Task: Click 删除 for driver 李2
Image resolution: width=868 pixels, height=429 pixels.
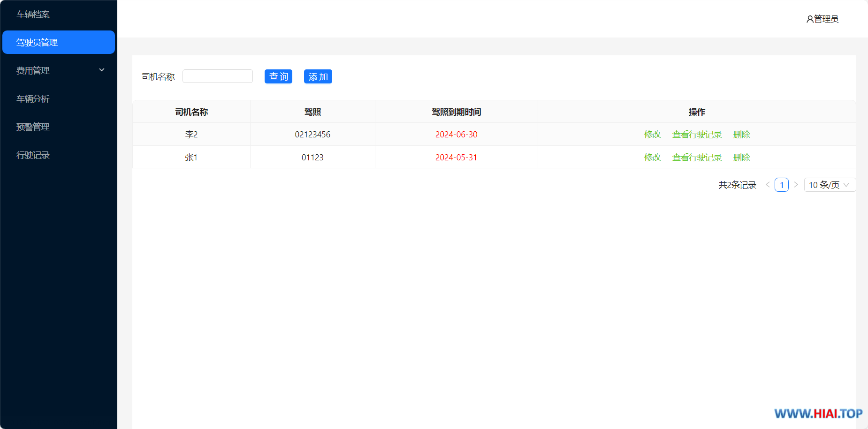Action: 741,135
